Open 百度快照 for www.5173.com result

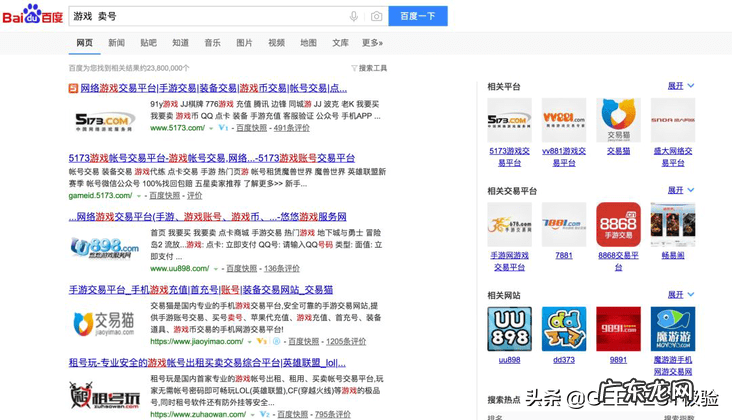(x=252, y=128)
